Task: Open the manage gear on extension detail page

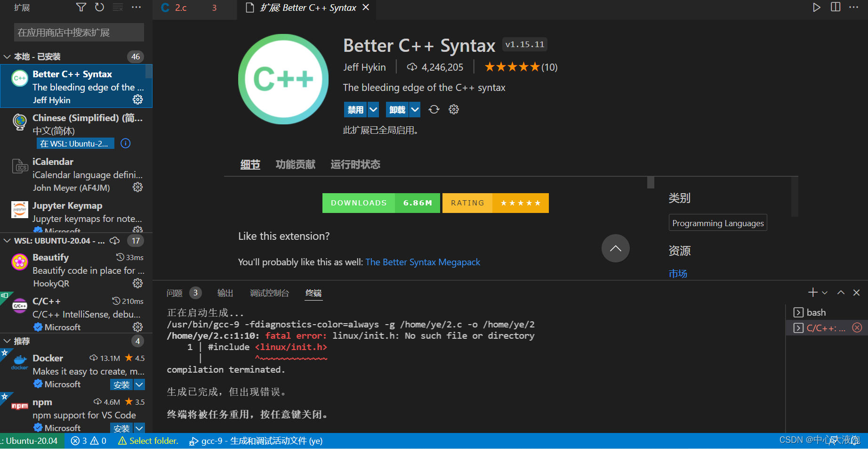Action: coord(454,109)
